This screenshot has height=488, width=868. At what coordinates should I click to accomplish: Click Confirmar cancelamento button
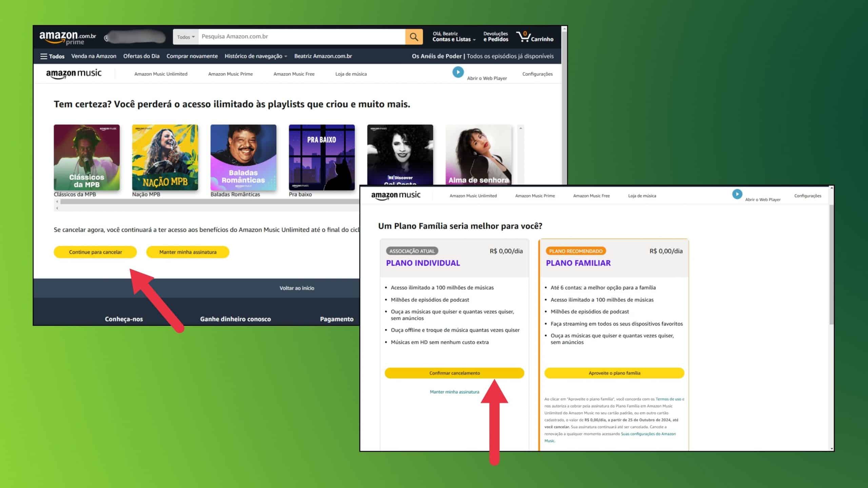454,372
